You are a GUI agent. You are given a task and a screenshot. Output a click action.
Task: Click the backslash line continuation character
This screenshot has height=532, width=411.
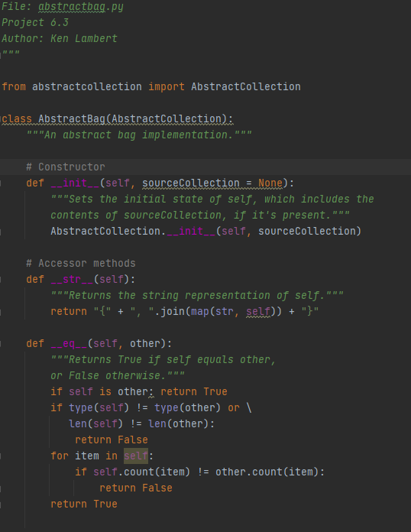coord(249,408)
